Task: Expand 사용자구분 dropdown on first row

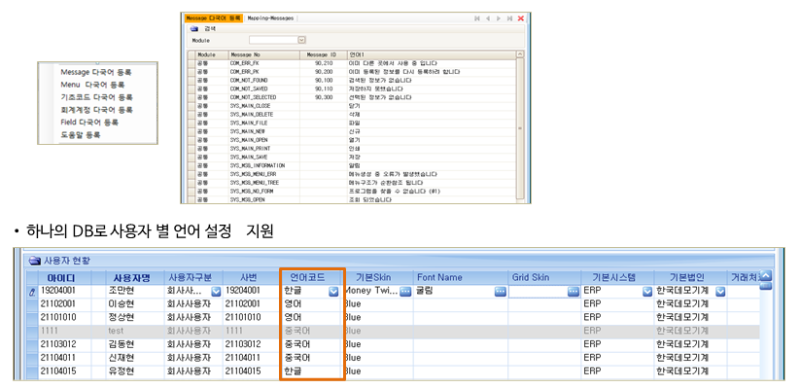Action: pos(216,292)
